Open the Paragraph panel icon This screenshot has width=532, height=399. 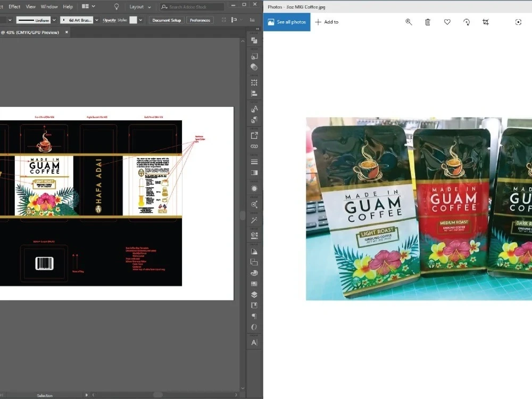click(x=254, y=316)
